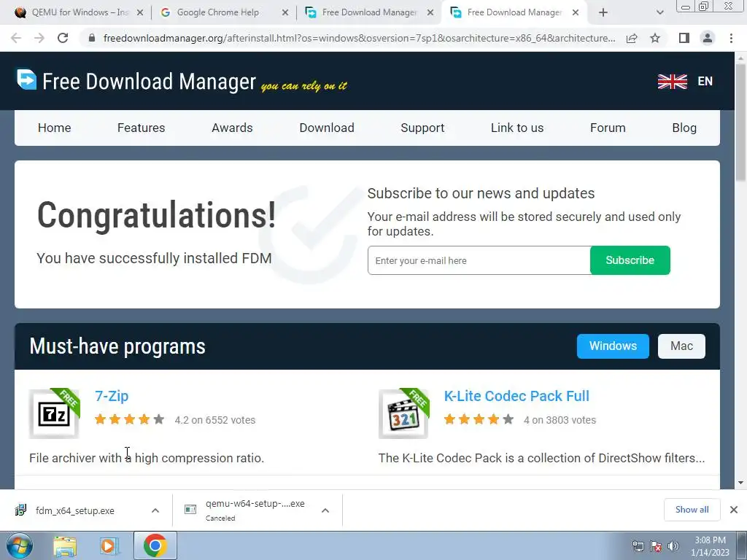
Task: Open the Awards menu item
Action: pos(232,128)
